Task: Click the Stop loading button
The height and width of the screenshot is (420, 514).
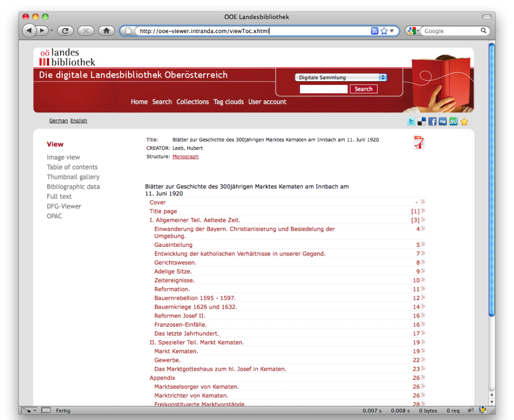Action: click(x=86, y=31)
